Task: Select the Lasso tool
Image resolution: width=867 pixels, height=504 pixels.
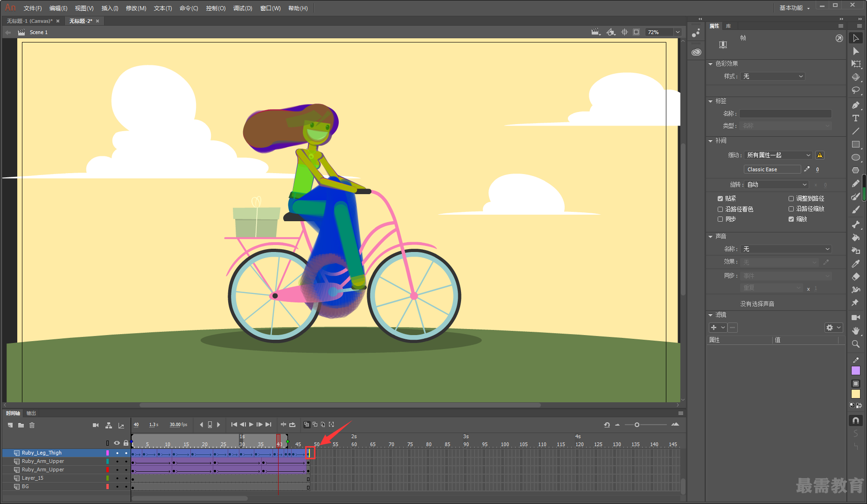Action: tap(856, 91)
